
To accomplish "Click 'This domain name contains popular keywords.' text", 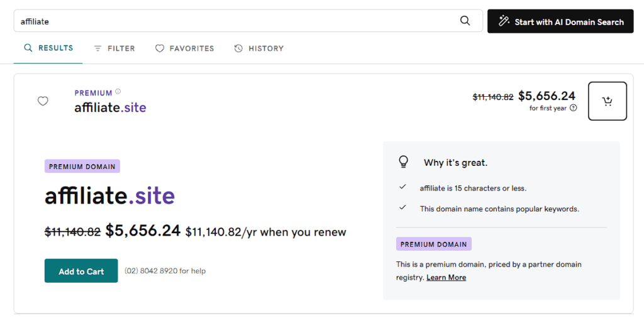I will pyautogui.click(x=499, y=209).
